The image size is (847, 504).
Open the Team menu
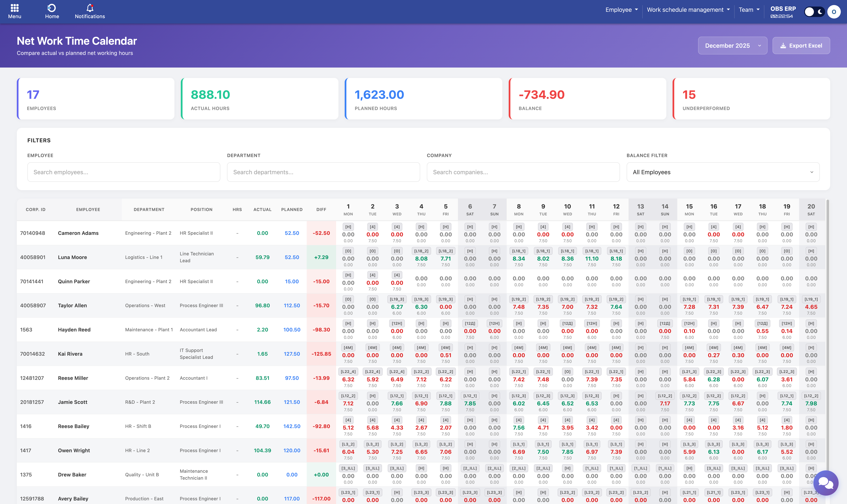click(x=749, y=10)
